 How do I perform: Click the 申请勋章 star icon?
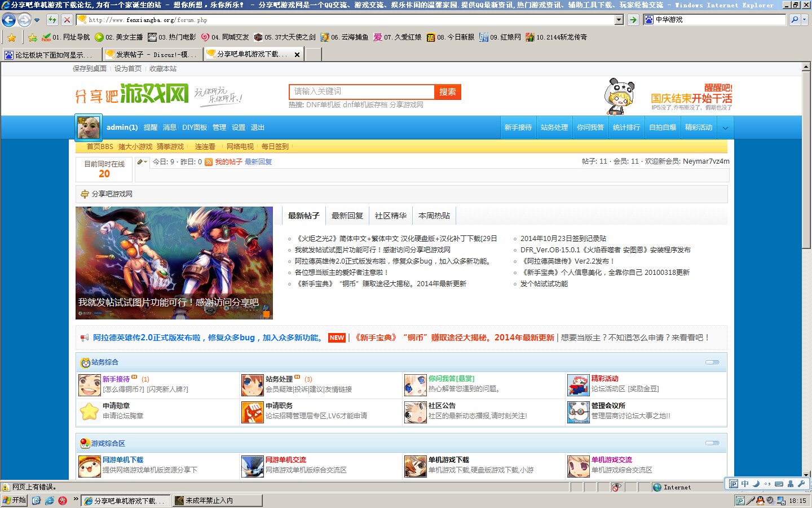(x=89, y=412)
